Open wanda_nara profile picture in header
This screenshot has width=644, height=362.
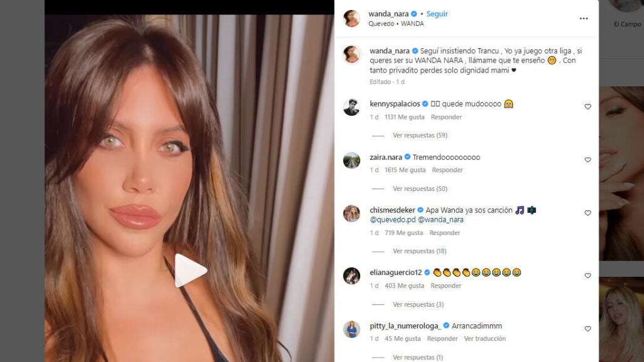click(x=351, y=18)
